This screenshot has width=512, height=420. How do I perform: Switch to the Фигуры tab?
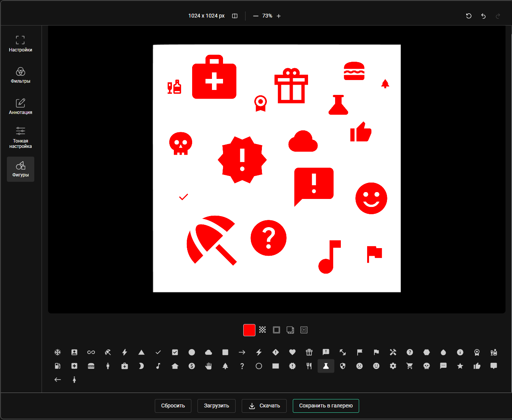21,169
